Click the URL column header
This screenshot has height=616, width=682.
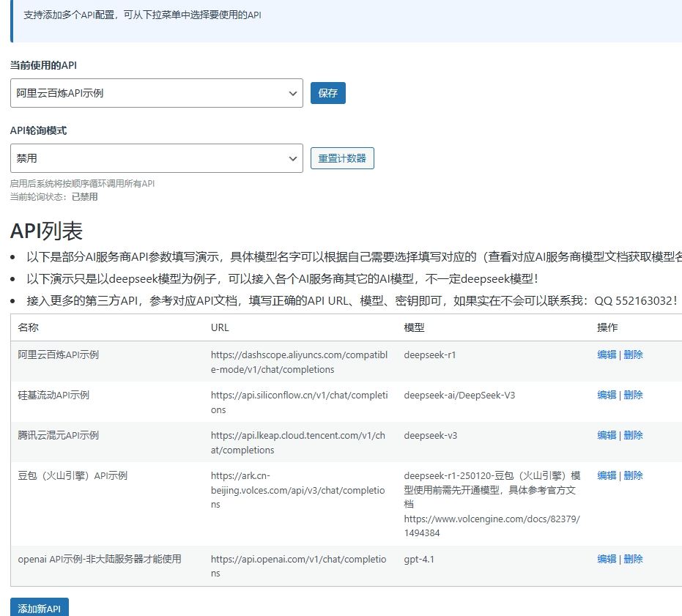pos(220,327)
